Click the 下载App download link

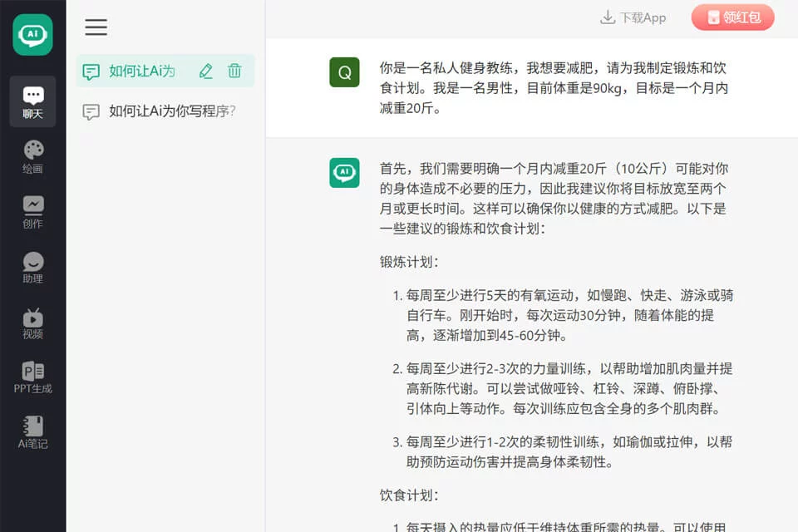point(633,17)
